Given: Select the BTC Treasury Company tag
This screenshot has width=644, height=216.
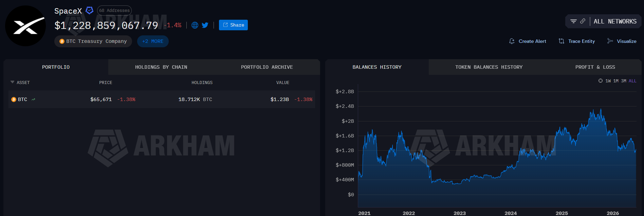Looking at the screenshot, I should click(93, 41).
